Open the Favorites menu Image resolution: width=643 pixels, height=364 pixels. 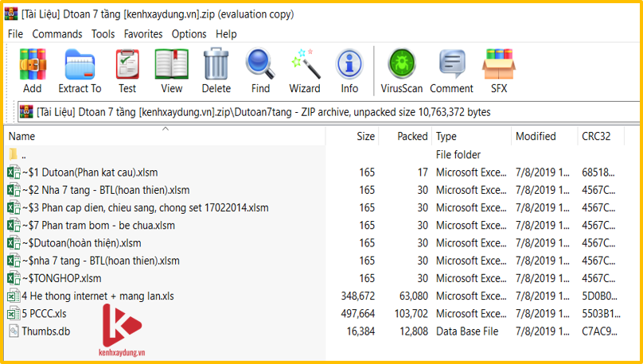(x=143, y=34)
